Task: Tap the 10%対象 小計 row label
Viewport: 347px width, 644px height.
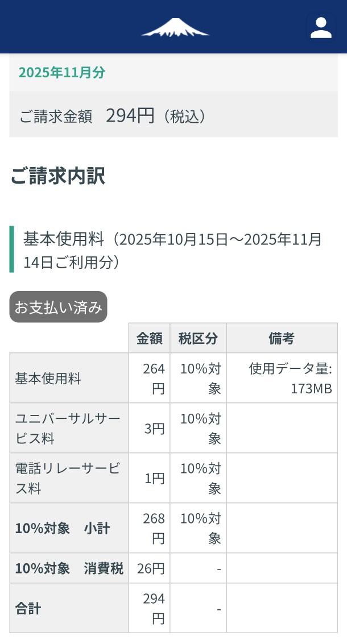Action: point(63,528)
